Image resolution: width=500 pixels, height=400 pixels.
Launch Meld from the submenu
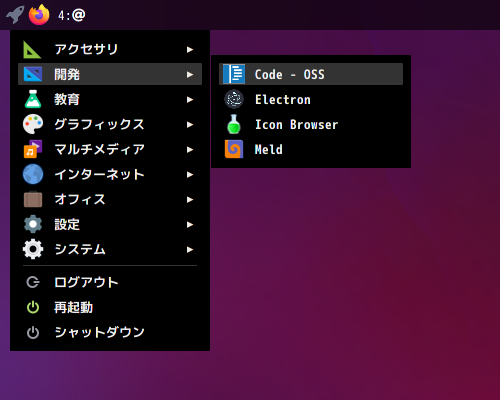point(311,149)
